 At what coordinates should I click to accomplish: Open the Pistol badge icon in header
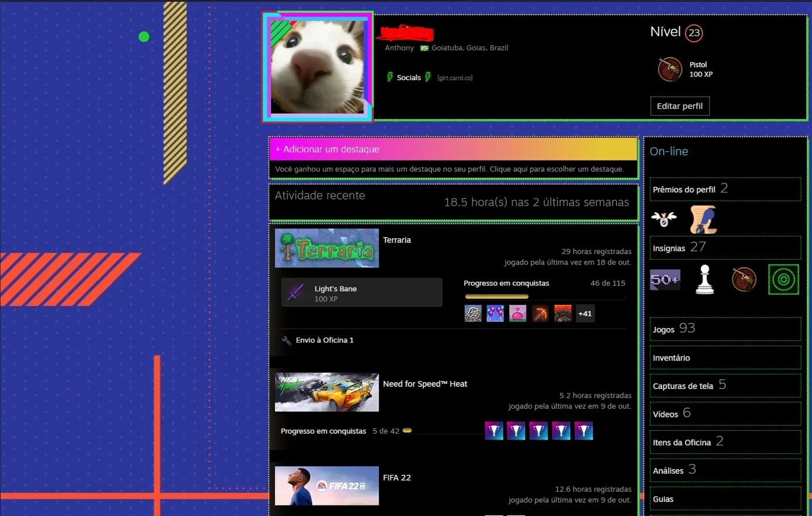[x=670, y=70]
